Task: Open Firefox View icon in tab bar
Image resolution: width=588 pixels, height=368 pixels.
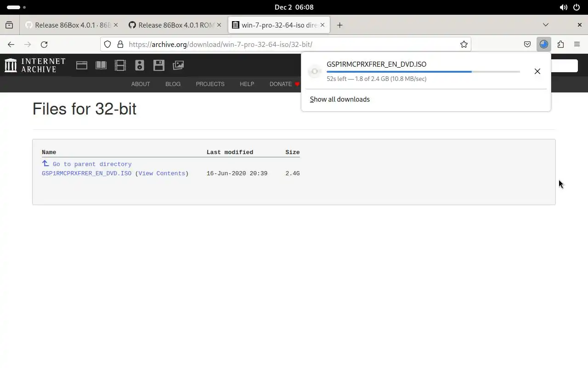Action: 9,25
